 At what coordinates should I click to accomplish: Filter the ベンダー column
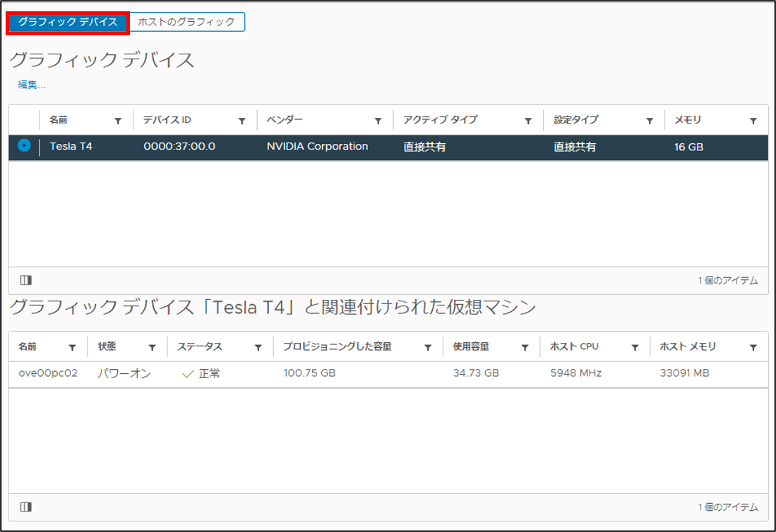pyautogui.click(x=378, y=121)
